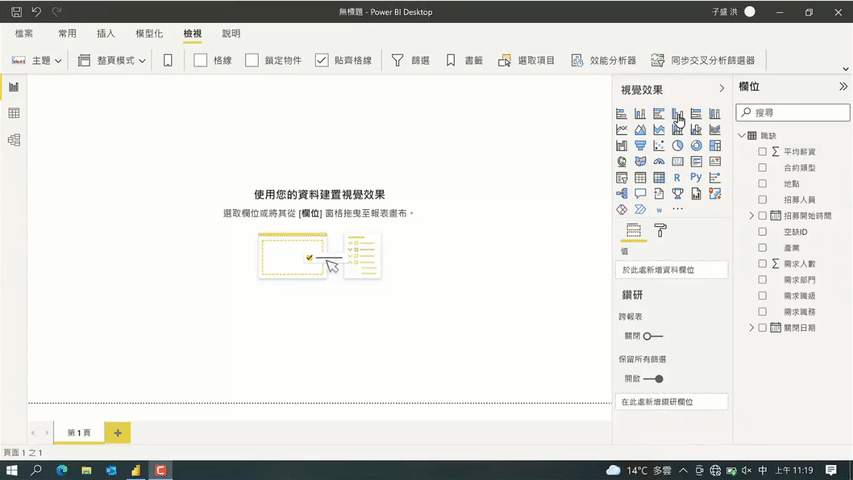The image size is (853, 480).
Task: Switch to the 說明 help tab
Action: (x=231, y=34)
